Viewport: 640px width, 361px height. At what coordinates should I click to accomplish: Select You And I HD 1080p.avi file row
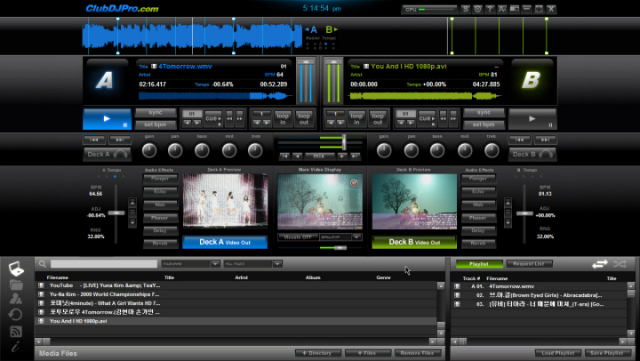236,321
